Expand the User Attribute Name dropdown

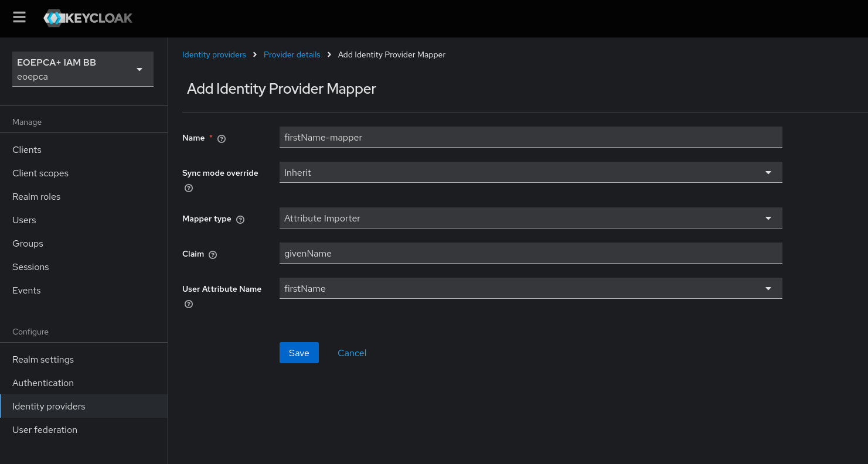tap(531, 288)
